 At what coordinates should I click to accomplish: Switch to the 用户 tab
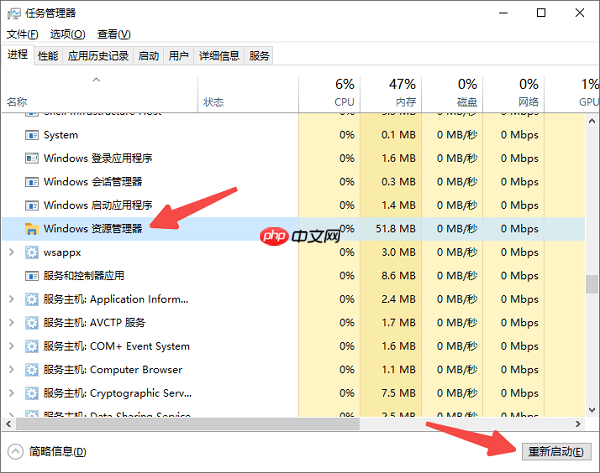click(x=179, y=56)
